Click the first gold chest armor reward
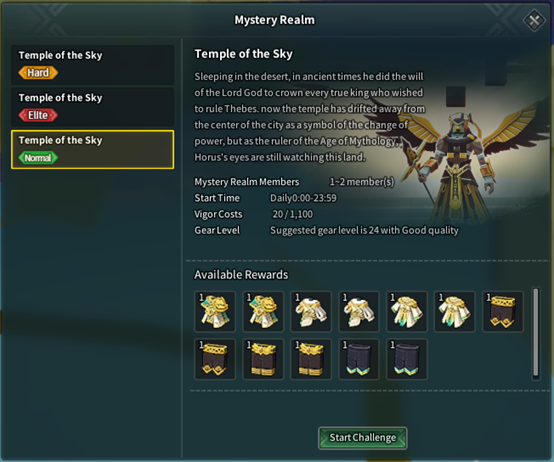Viewport: 554px width, 462px height. click(215, 312)
